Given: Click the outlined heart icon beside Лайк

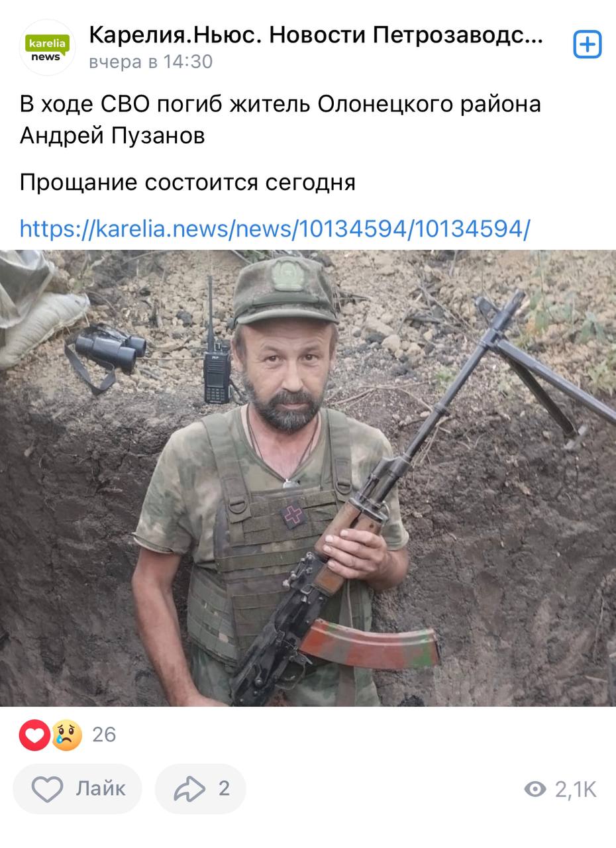Looking at the screenshot, I should tap(48, 789).
